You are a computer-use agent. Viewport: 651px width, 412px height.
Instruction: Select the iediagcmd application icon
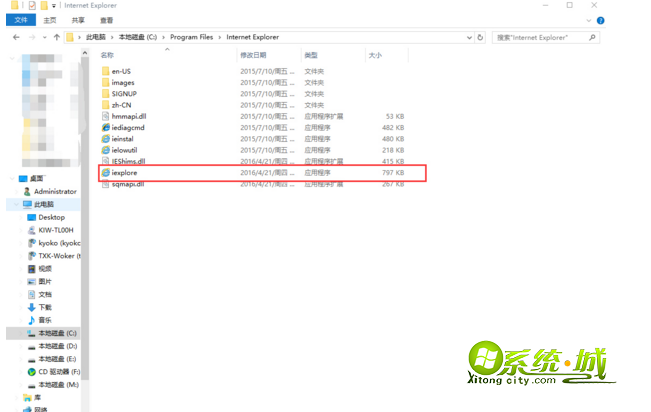[x=105, y=127]
